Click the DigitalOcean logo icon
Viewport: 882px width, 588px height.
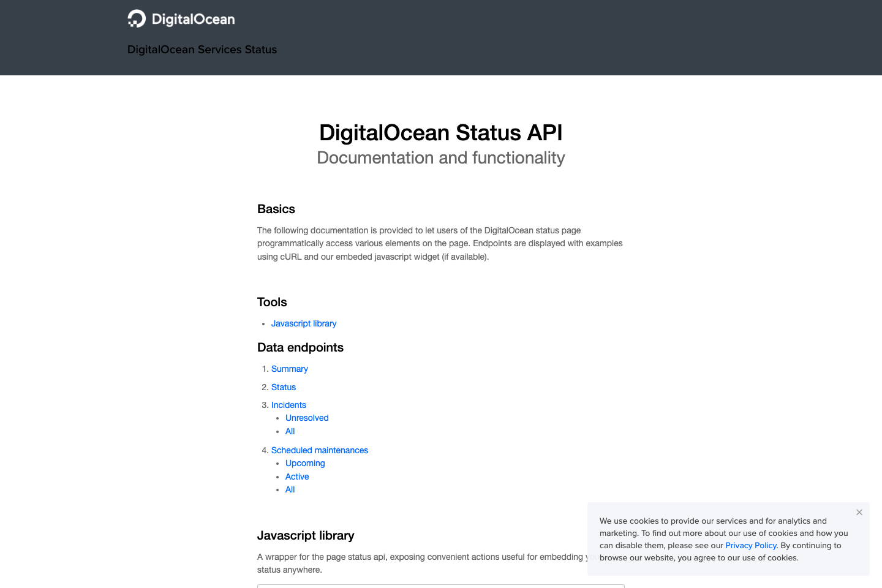(x=136, y=18)
